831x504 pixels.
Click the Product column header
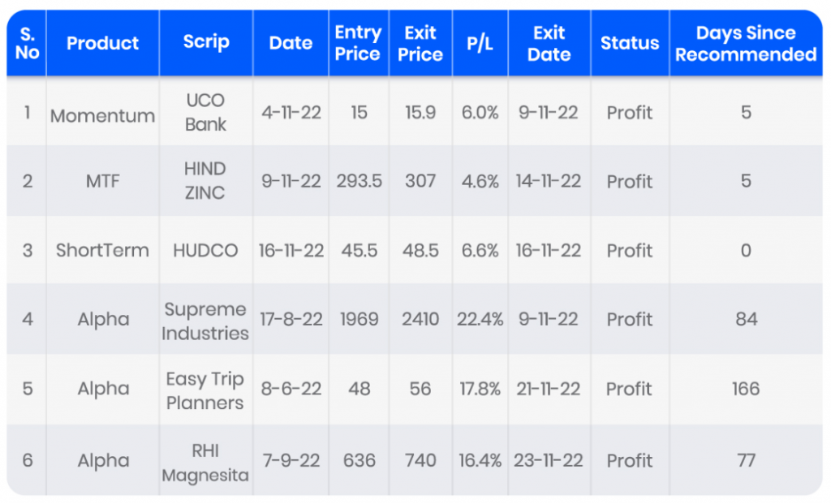102,44
